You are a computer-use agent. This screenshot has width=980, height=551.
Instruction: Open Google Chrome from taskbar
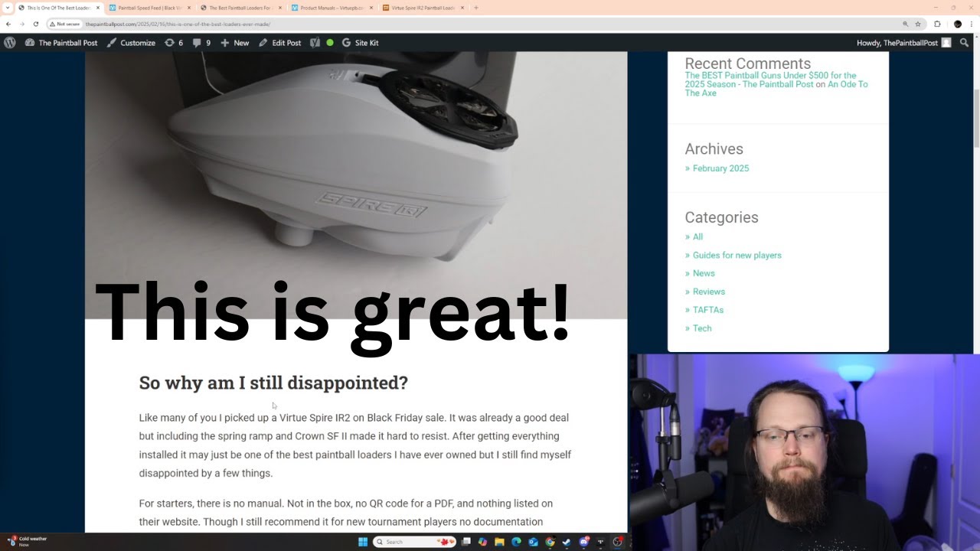(x=550, y=542)
